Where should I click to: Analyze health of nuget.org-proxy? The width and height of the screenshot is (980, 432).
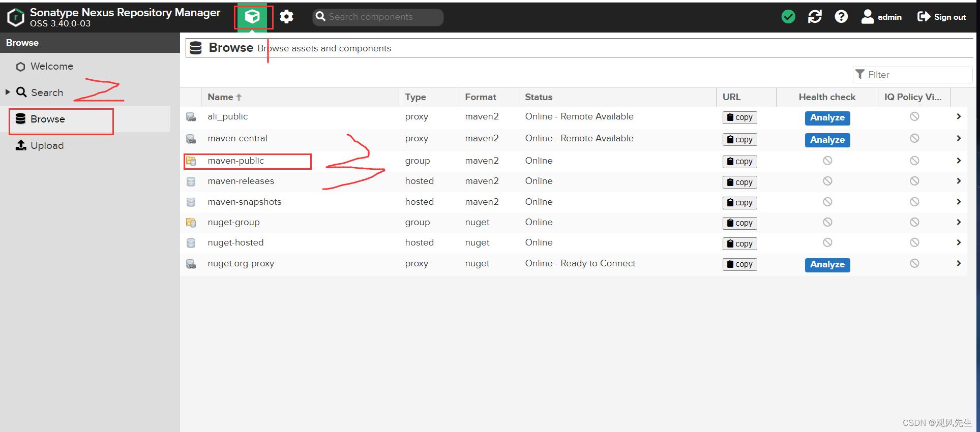tap(827, 265)
